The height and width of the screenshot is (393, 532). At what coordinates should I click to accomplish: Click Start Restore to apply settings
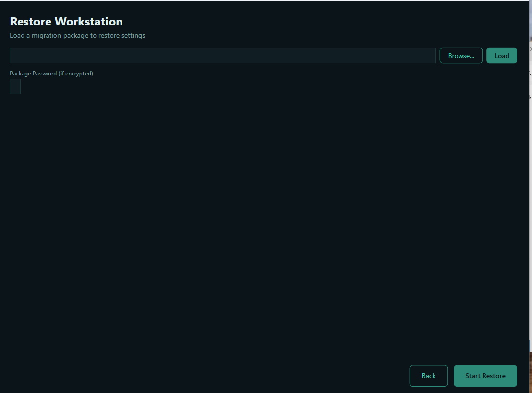pos(485,375)
